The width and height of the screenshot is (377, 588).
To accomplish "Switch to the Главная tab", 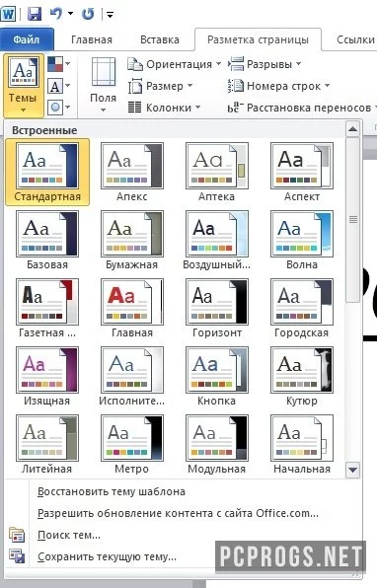I will (x=92, y=39).
